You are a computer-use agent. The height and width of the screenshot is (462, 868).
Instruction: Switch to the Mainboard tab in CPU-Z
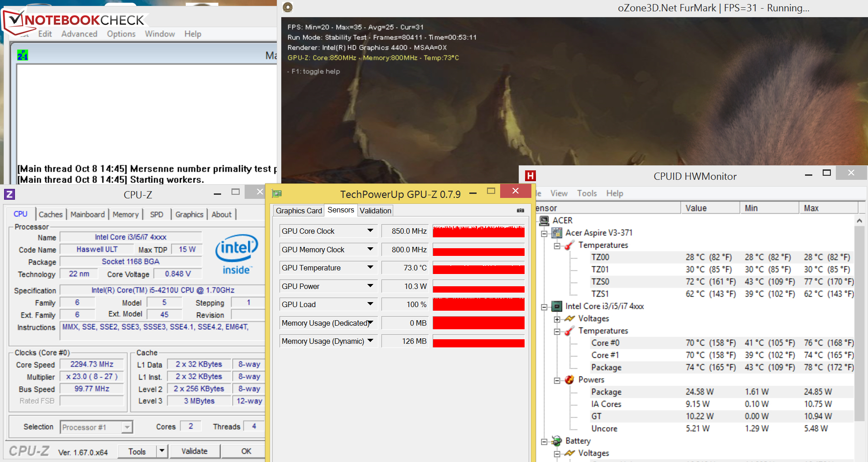[87, 214]
